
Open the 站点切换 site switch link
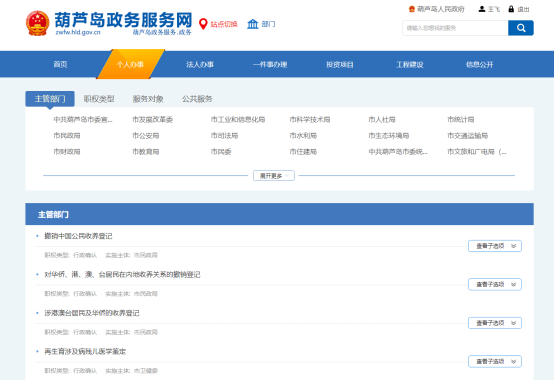(224, 24)
